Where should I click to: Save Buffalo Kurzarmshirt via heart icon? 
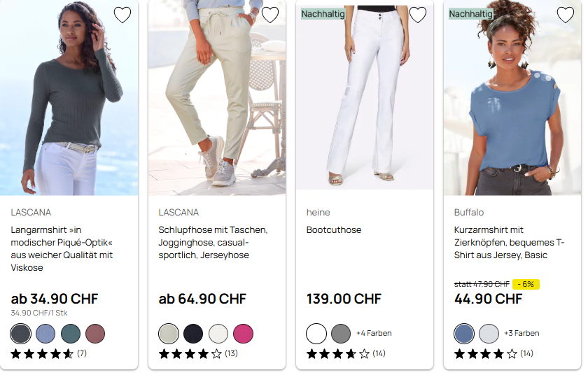[x=566, y=15]
